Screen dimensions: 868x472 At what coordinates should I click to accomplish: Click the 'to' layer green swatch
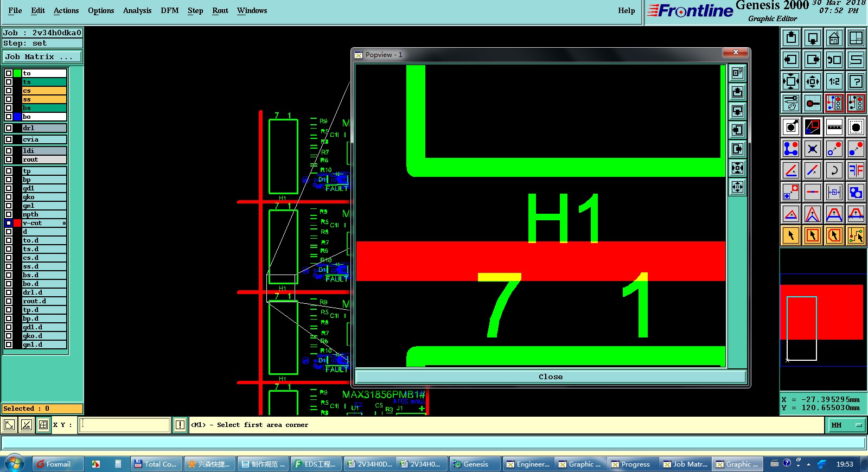17,73
